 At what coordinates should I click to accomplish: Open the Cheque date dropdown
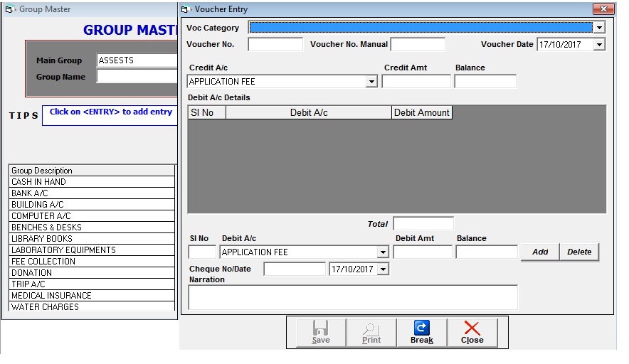coord(383,269)
